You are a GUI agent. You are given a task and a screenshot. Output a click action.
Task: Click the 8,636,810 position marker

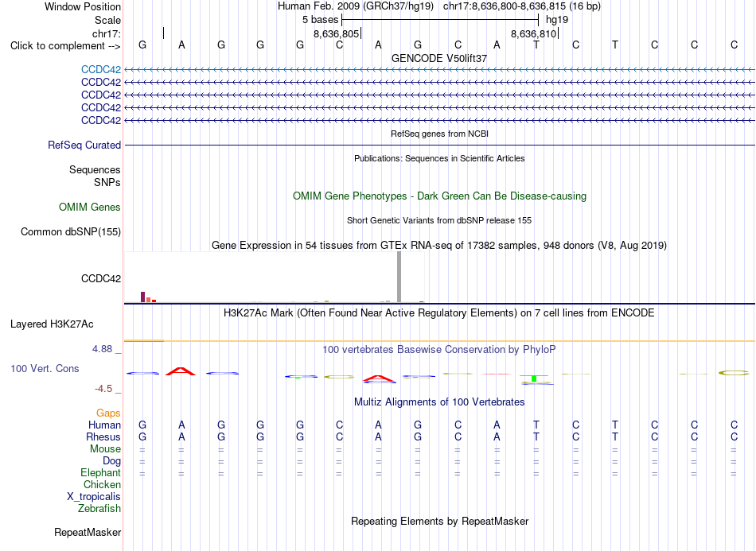click(534, 33)
